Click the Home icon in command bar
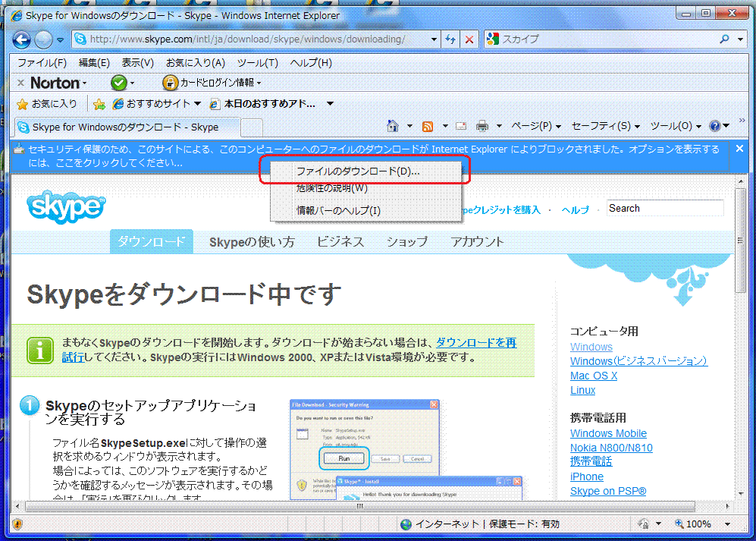 (393, 127)
